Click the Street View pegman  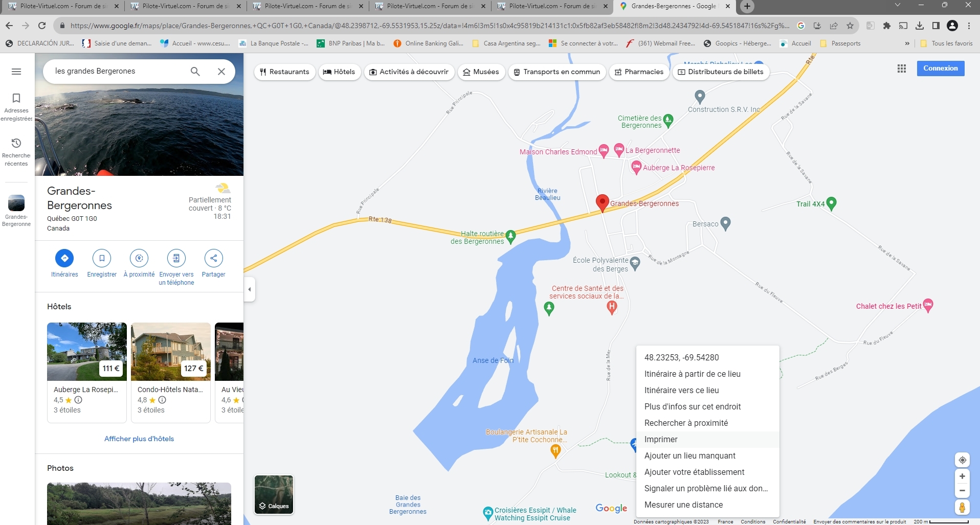click(x=962, y=508)
